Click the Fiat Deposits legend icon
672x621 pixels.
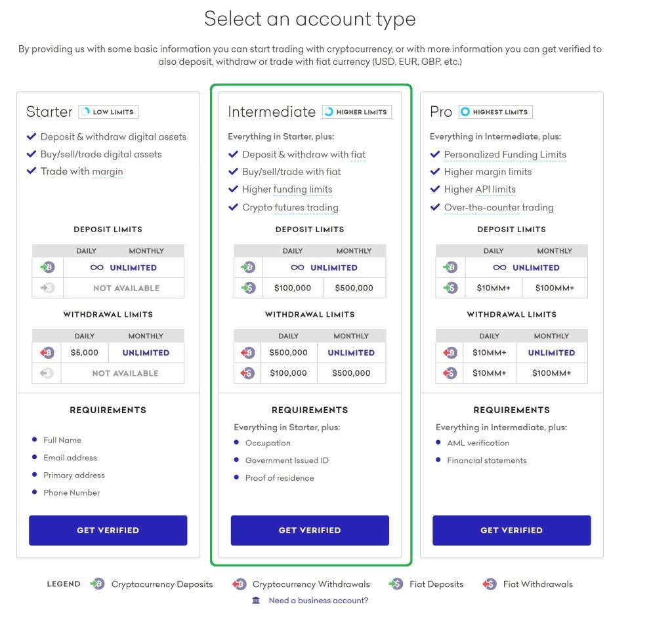(396, 584)
